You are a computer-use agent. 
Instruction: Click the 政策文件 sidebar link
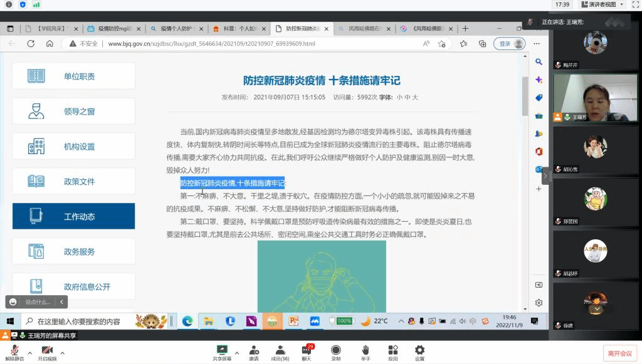[x=73, y=181]
